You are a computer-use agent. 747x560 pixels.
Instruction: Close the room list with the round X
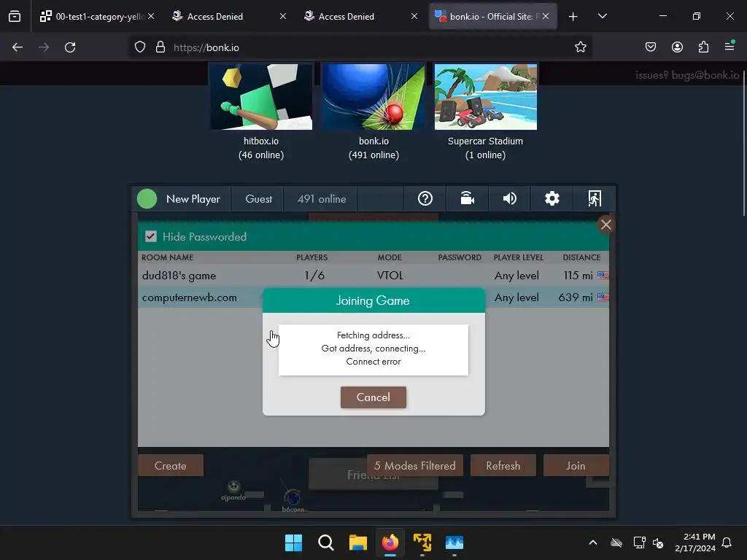pos(605,225)
